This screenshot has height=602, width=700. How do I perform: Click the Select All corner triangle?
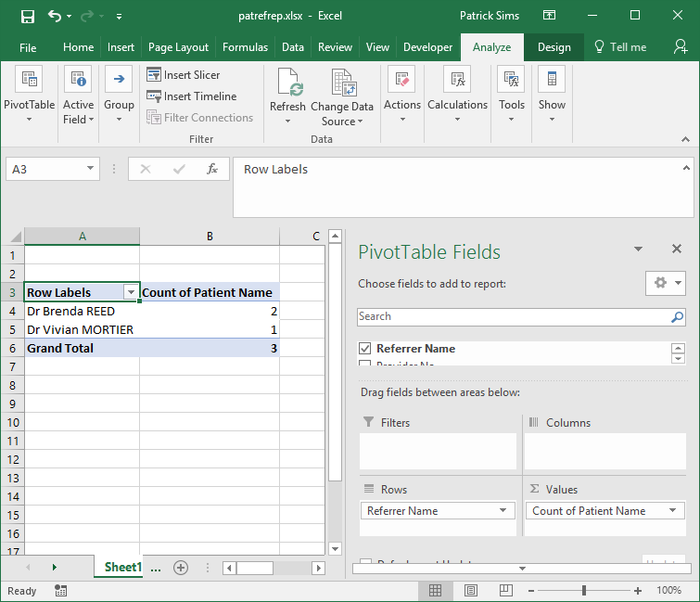click(16, 236)
